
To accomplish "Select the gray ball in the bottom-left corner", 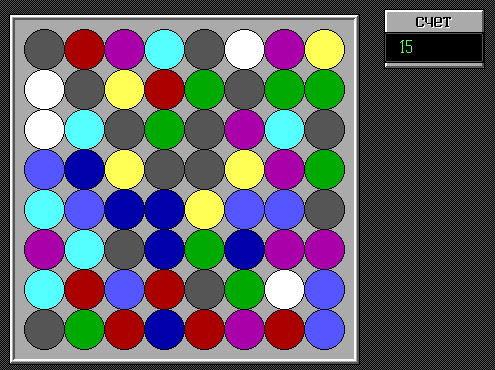I will pos(44,329).
